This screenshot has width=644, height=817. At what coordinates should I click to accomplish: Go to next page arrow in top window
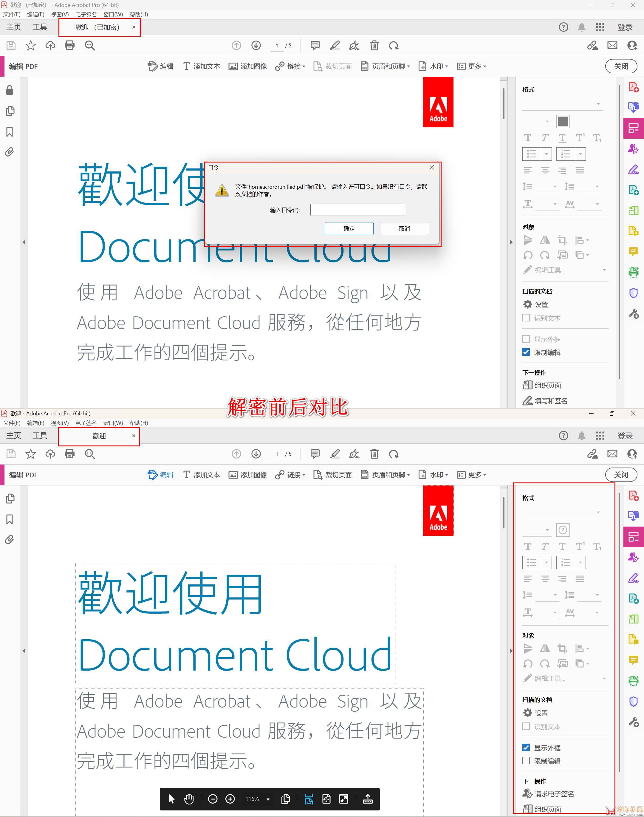256,46
